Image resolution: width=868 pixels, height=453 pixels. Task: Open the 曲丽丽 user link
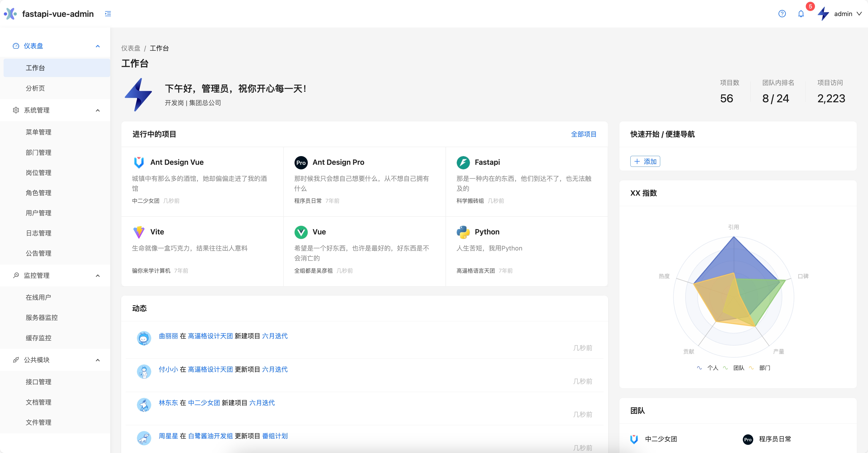[168, 336]
